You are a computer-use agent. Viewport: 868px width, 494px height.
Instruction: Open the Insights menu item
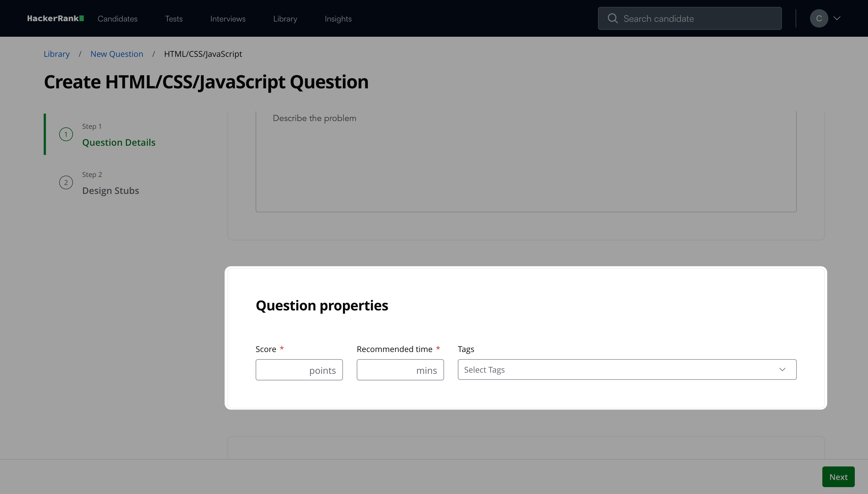338,19
